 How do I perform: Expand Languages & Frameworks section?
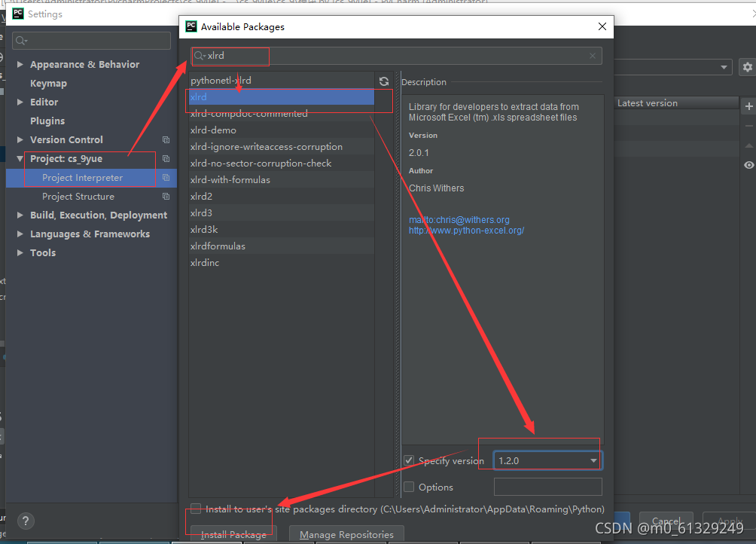(x=20, y=234)
